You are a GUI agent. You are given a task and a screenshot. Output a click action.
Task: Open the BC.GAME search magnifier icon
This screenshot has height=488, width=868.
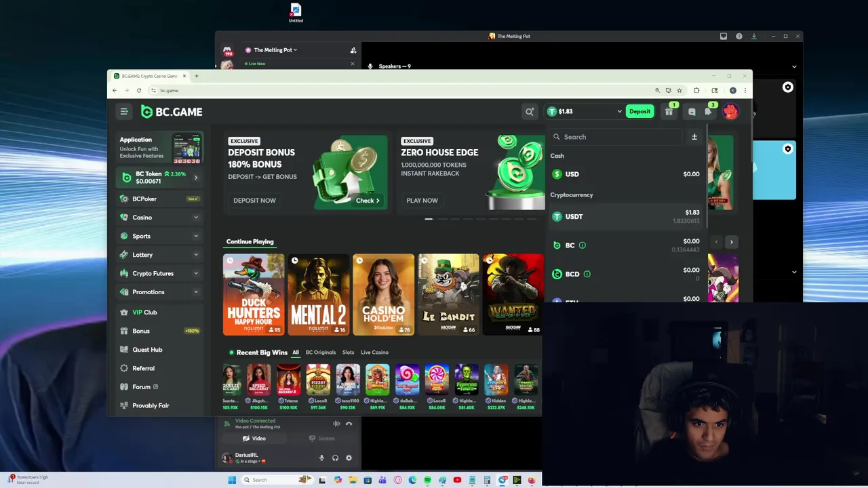click(x=530, y=112)
